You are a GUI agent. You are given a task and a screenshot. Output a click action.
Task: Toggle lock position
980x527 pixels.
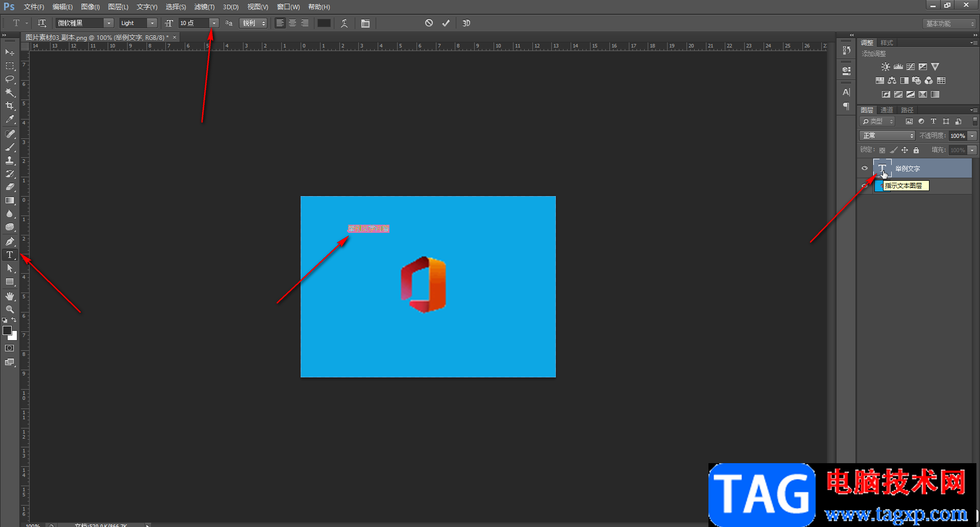[x=904, y=150]
